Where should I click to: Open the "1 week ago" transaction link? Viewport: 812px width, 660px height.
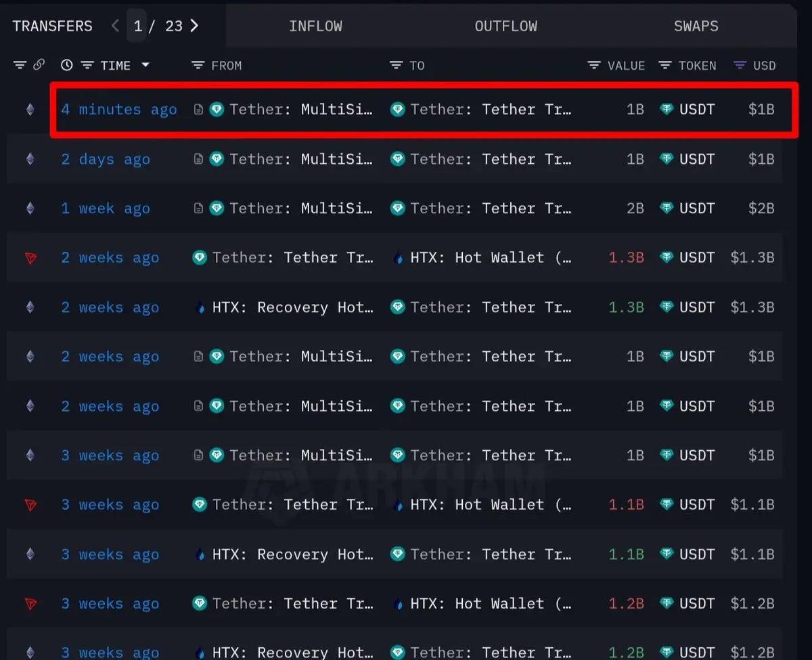(106, 208)
